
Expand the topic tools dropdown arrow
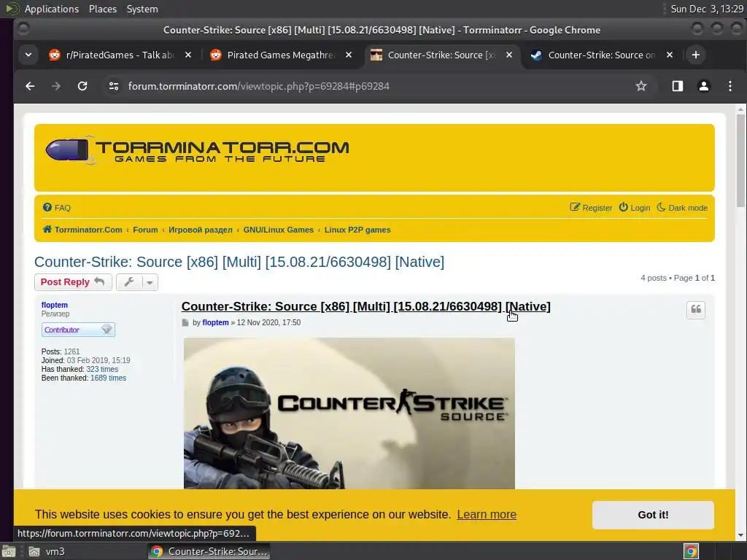coord(150,282)
